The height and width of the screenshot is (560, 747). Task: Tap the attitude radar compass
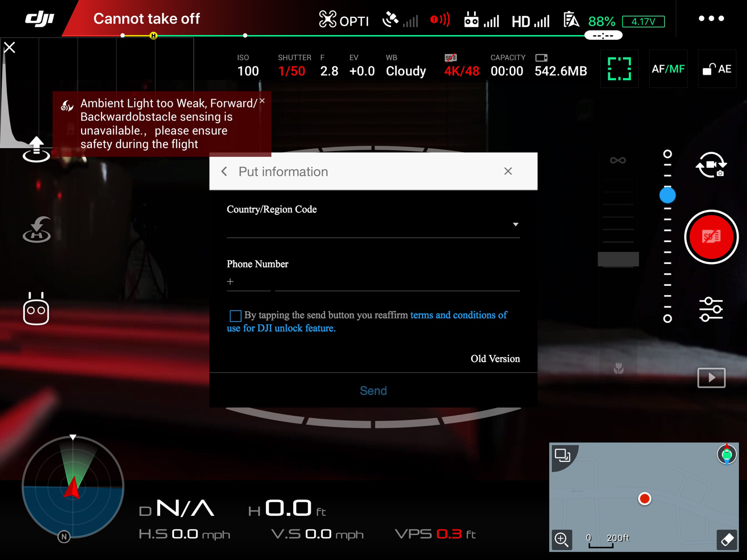[x=73, y=487]
